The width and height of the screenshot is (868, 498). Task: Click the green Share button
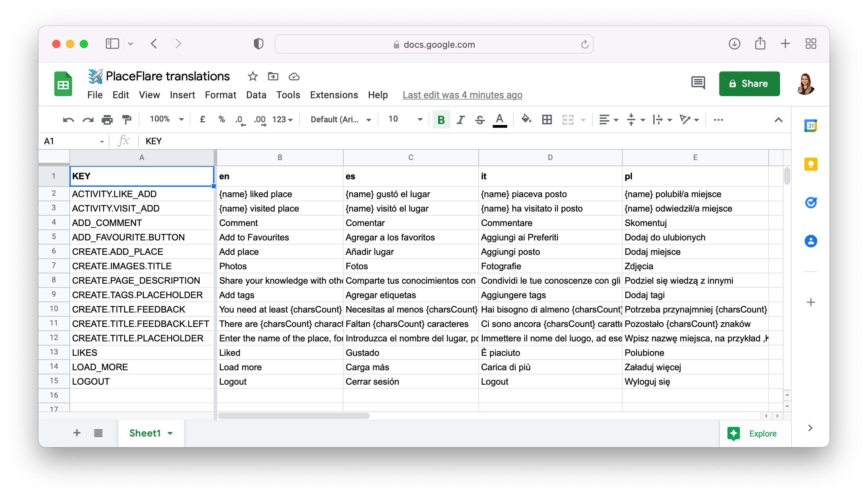749,83
